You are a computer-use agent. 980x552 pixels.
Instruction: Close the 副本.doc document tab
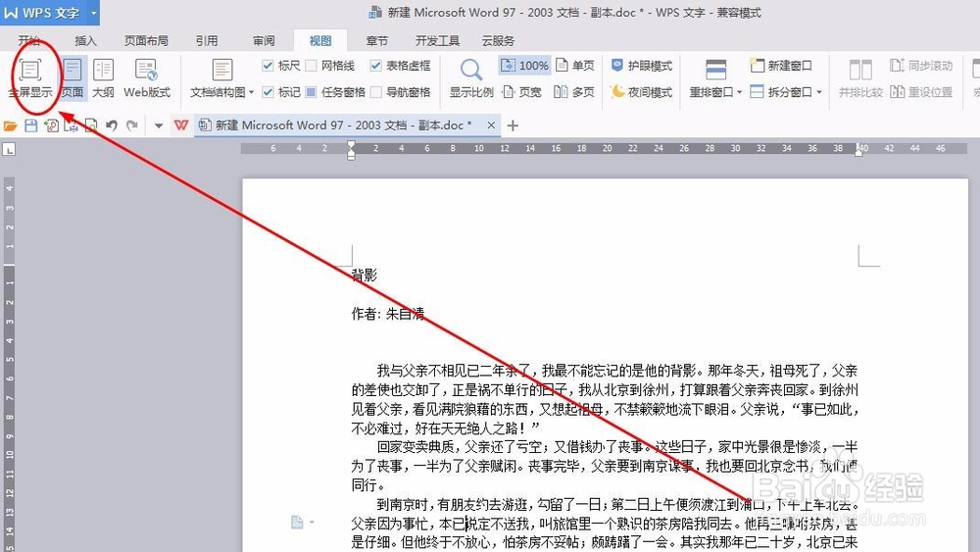tap(491, 125)
